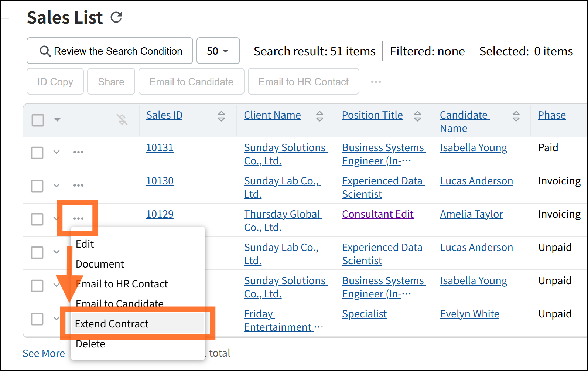Image resolution: width=588 pixels, height=371 pixels.
Task: Tick the checkbox for sale 10131 row
Action: pos(37,153)
